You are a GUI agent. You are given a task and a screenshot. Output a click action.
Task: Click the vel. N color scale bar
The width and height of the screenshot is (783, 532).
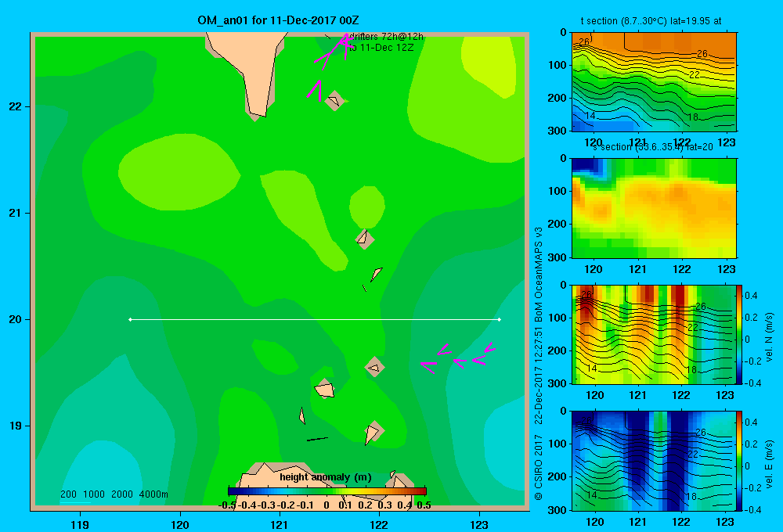(x=739, y=334)
